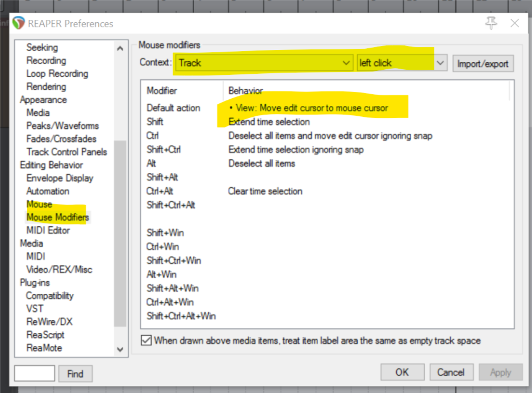The width and height of the screenshot is (532, 393).
Task: Select 'View: Move edit cursor to mouse cursor'
Action: coord(312,108)
